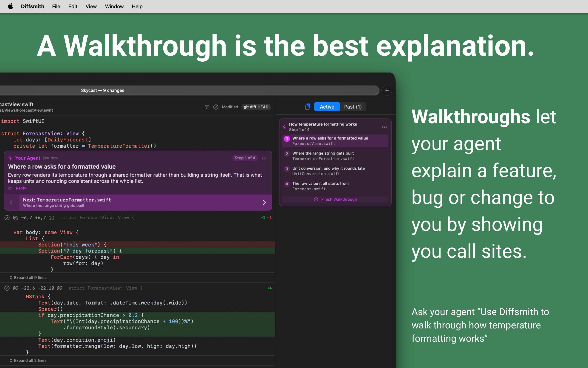Screen dimensions: 588x368
Task: Reply to the agent comment
Action: (x=21, y=188)
